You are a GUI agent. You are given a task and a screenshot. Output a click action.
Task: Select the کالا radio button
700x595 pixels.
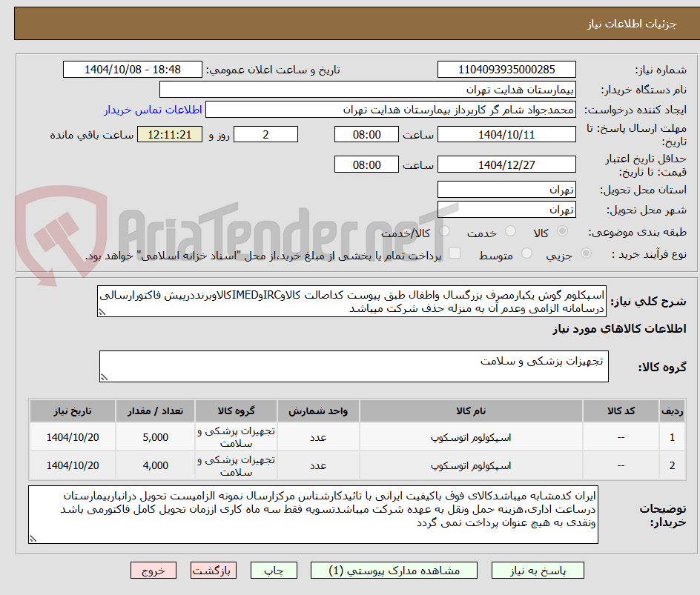tap(563, 230)
